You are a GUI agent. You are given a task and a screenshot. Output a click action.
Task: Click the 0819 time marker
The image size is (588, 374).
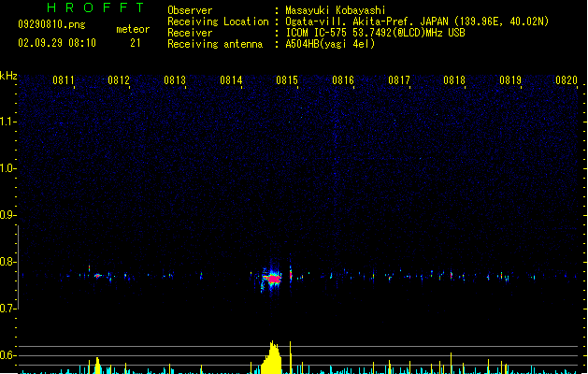pyautogui.click(x=510, y=80)
